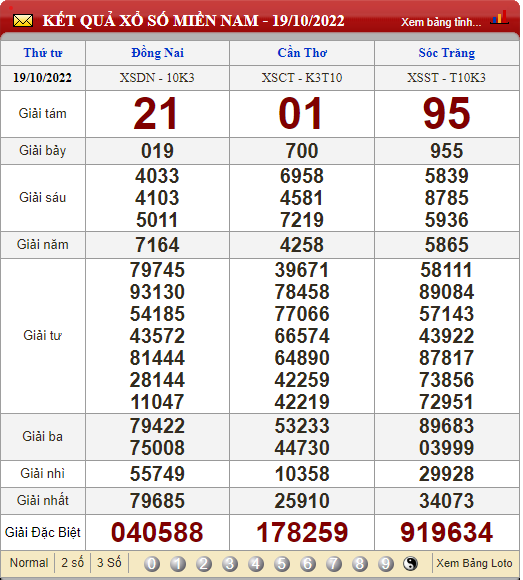
Task: Click header title Kết quả xổ số Miền Nam
Action: click(x=193, y=21)
